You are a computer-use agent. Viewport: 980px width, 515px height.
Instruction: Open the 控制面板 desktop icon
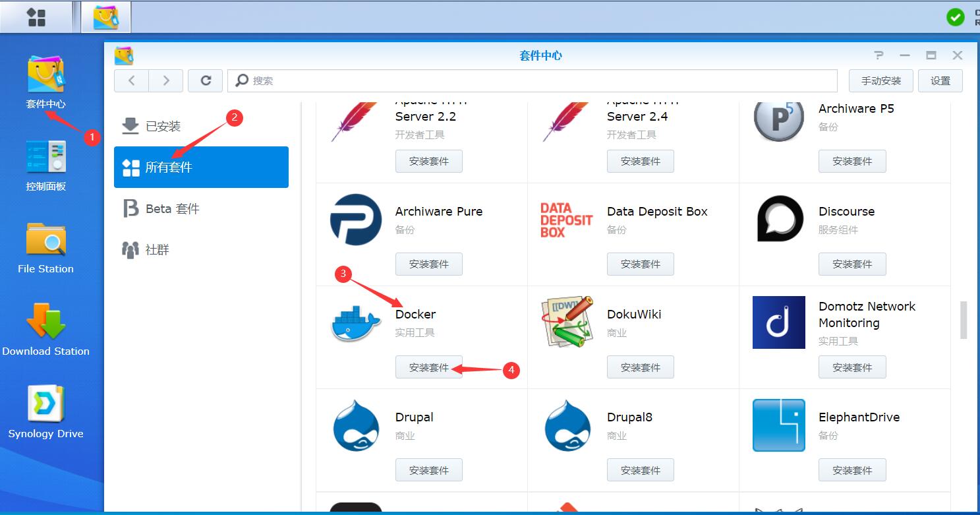pyautogui.click(x=46, y=157)
